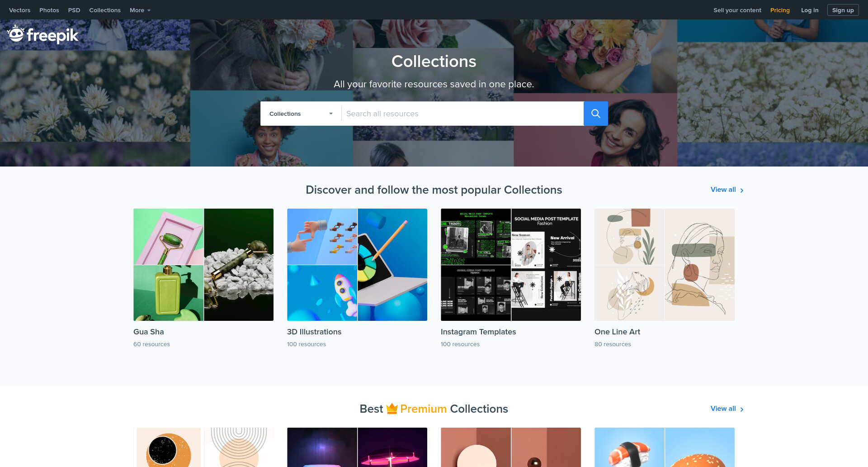Focus the Search all resources field

coord(462,114)
